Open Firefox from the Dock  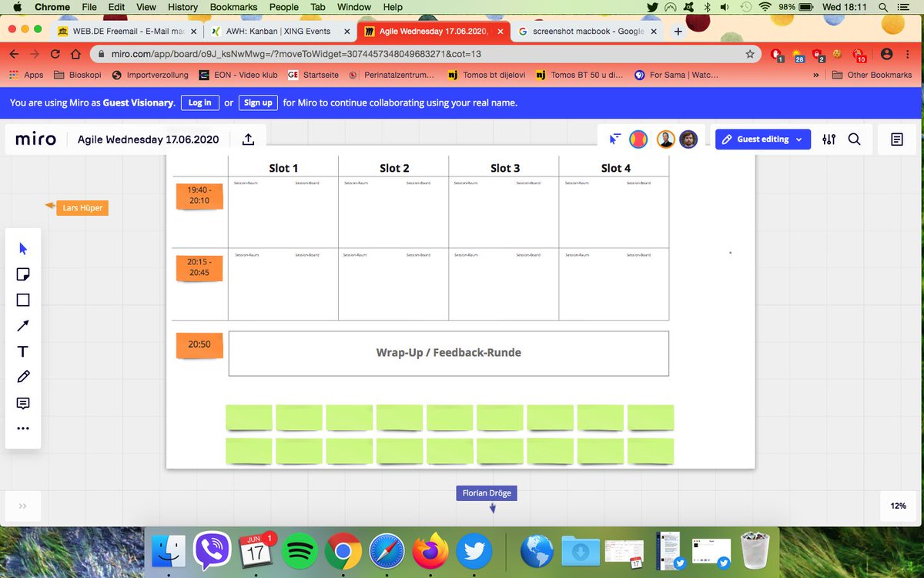point(430,551)
